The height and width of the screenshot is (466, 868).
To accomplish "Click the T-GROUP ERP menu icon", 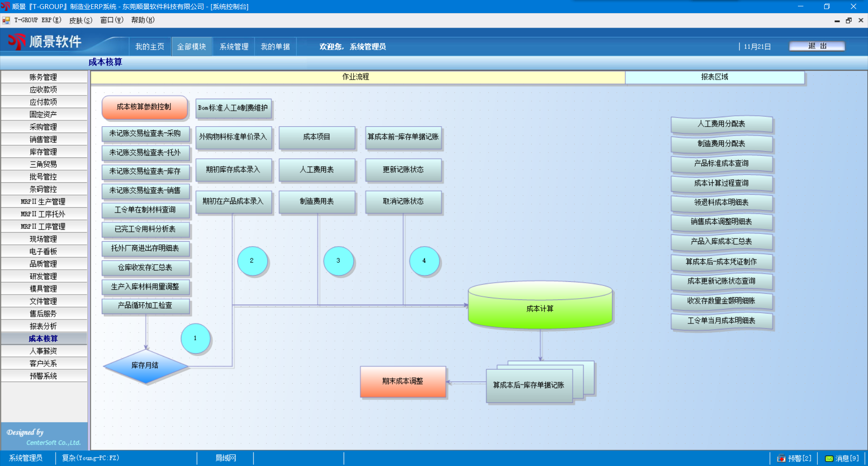I will tap(6, 20).
